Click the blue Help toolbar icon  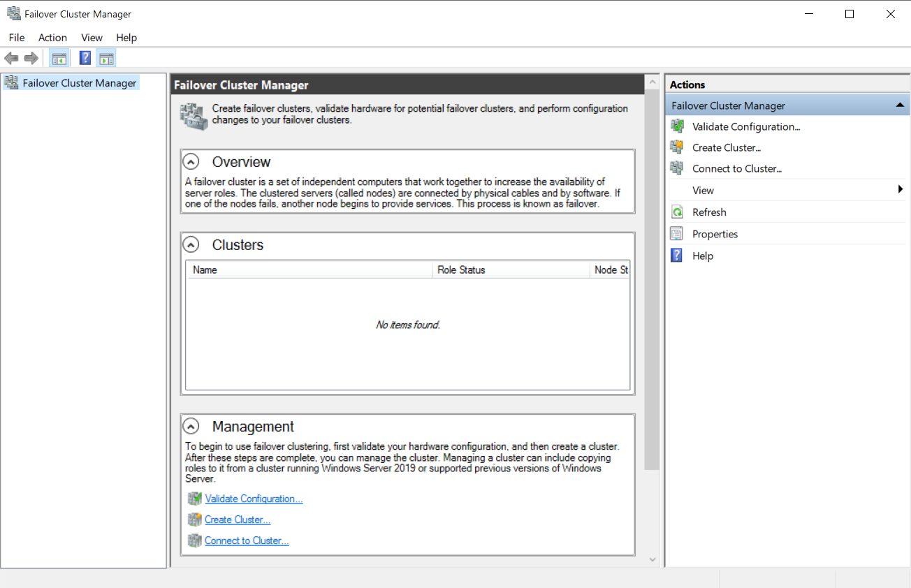[85, 58]
